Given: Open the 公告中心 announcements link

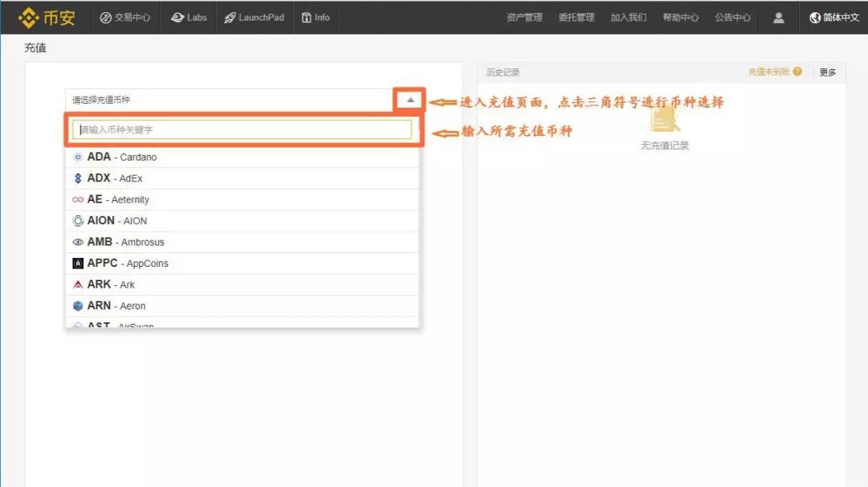Looking at the screenshot, I should [732, 18].
